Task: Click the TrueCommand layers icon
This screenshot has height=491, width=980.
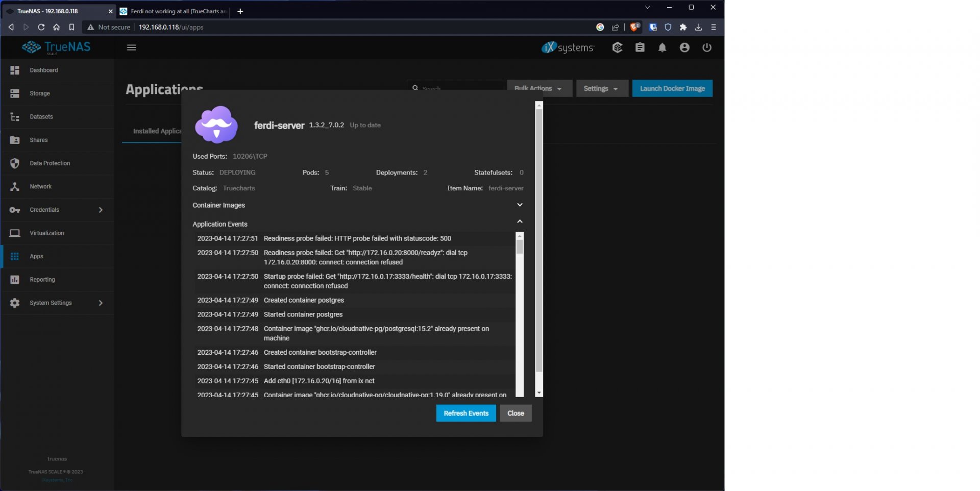Action: 617,47
